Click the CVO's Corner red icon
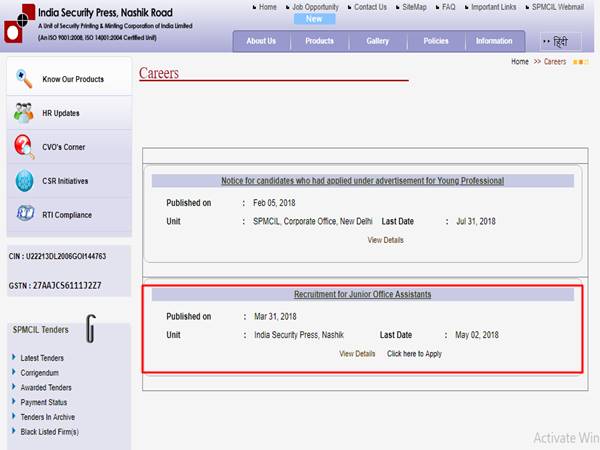The image size is (600, 450). [24, 147]
